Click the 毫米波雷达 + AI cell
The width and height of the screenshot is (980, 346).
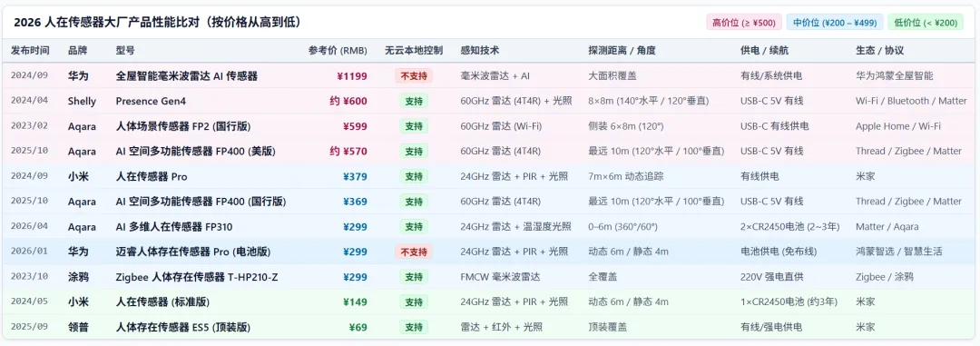495,76
